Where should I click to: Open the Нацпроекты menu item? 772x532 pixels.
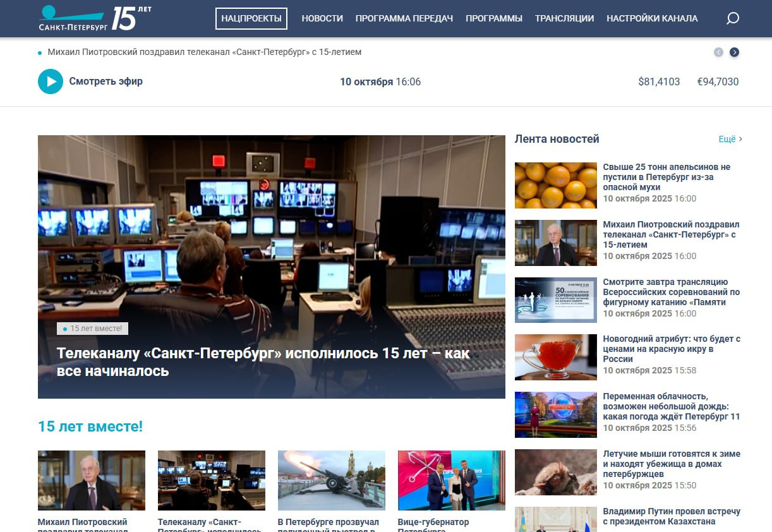[251, 19]
